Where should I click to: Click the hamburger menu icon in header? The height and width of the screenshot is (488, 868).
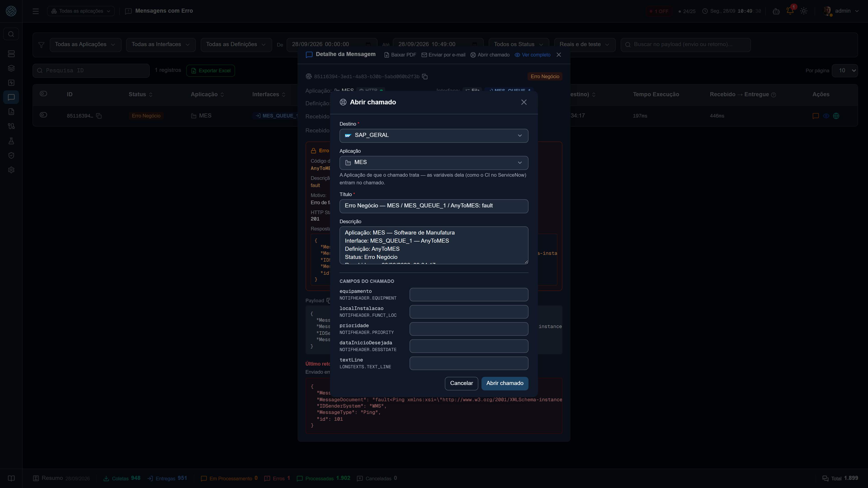point(36,11)
